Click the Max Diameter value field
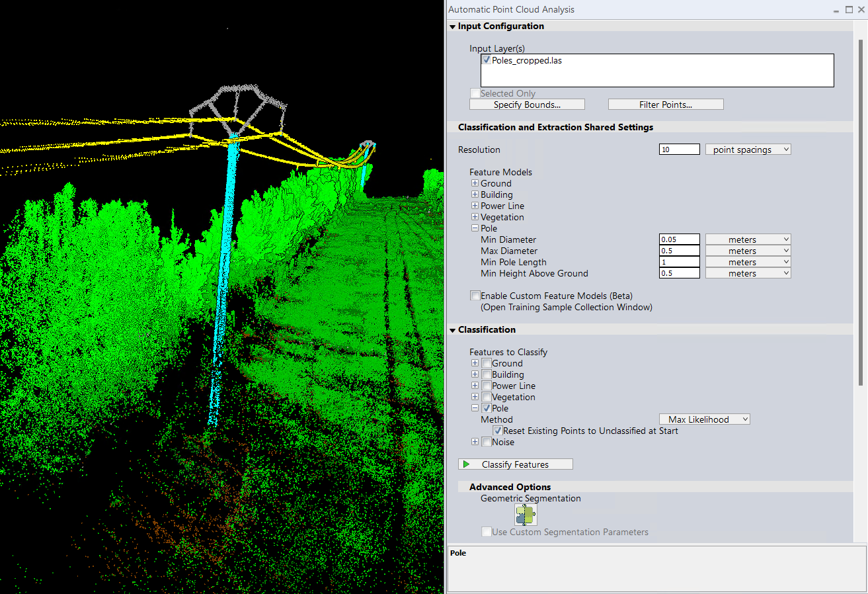Image resolution: width=868 pixels, height=594 pixels. [x=680, y=251]
